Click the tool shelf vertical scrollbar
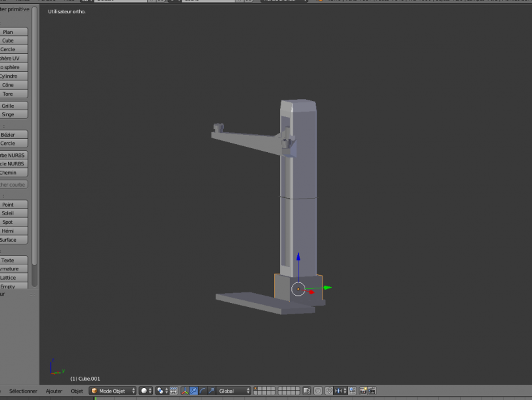The width and height of the screenshot is (532, 400). coord(34,133)
